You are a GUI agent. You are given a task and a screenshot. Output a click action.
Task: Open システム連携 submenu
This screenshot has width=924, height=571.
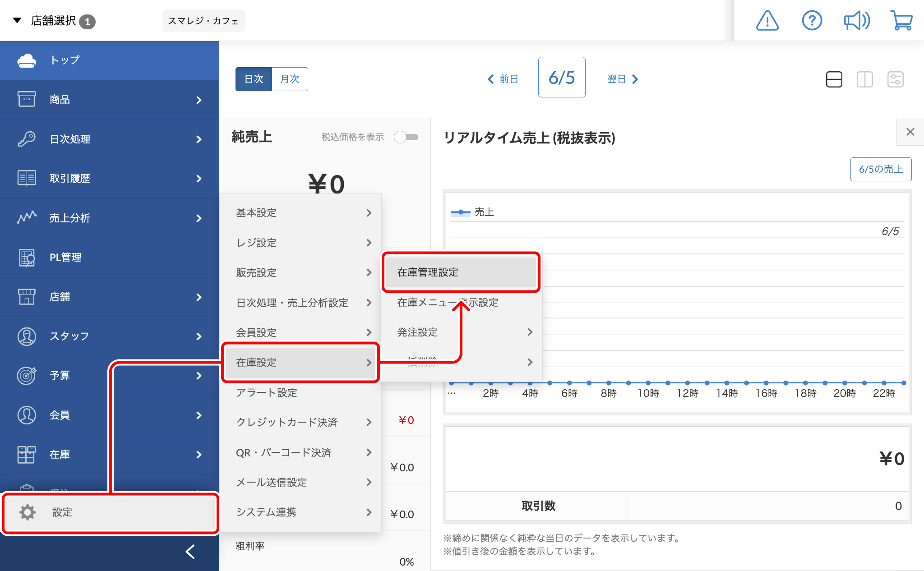point(300,512)
